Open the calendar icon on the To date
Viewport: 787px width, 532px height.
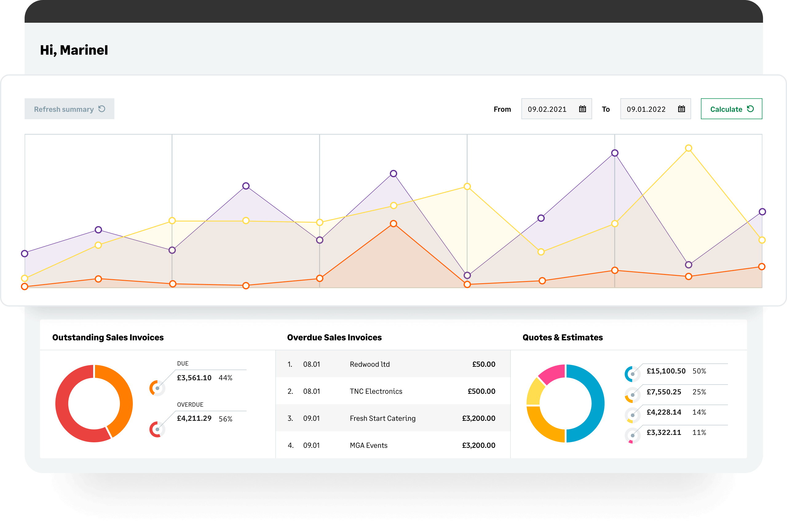pos(681,109)
